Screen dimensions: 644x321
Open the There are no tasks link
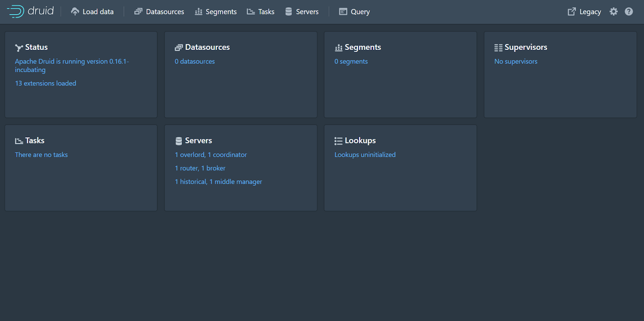tap(41, 155)
